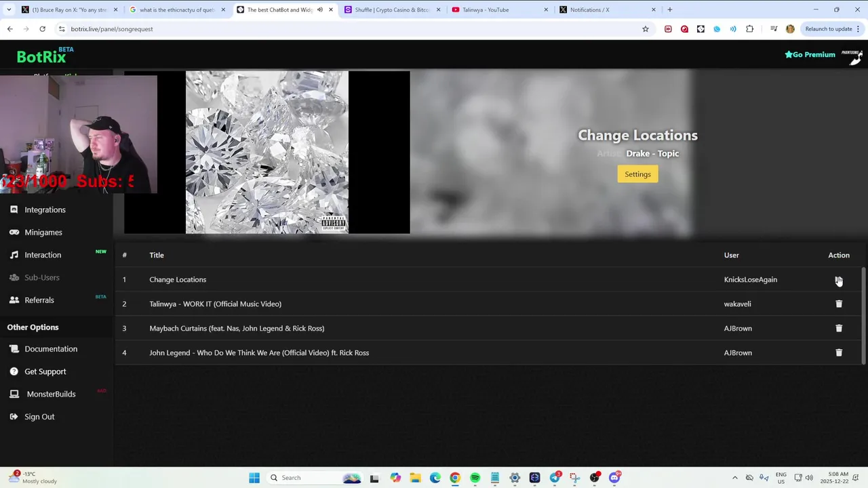Screen dimensions: 868x488
Task: Open the Interaction sidebar page
Action: (x=43, y=255)
